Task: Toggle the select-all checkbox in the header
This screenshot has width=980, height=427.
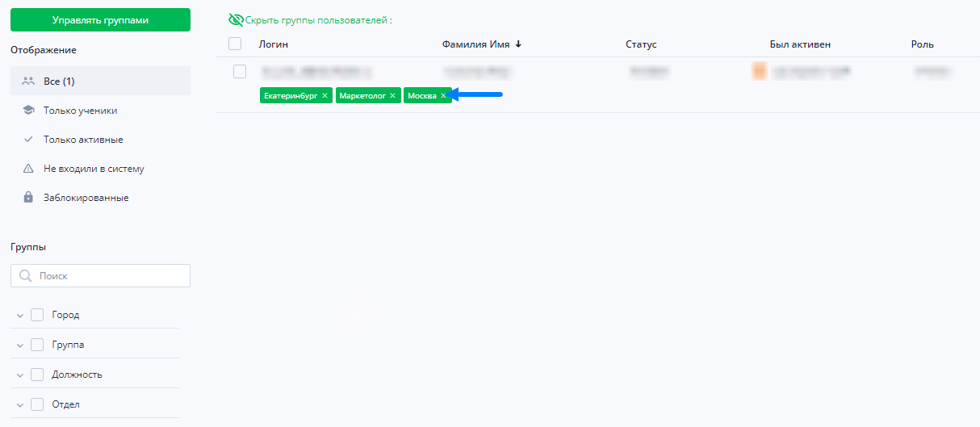Action: point(235,44)
